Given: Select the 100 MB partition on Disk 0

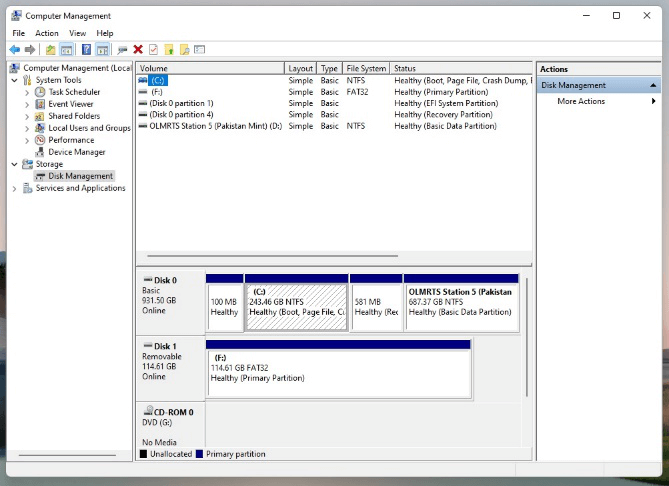Looking at the screenshot, I should [x=224, y=303].
